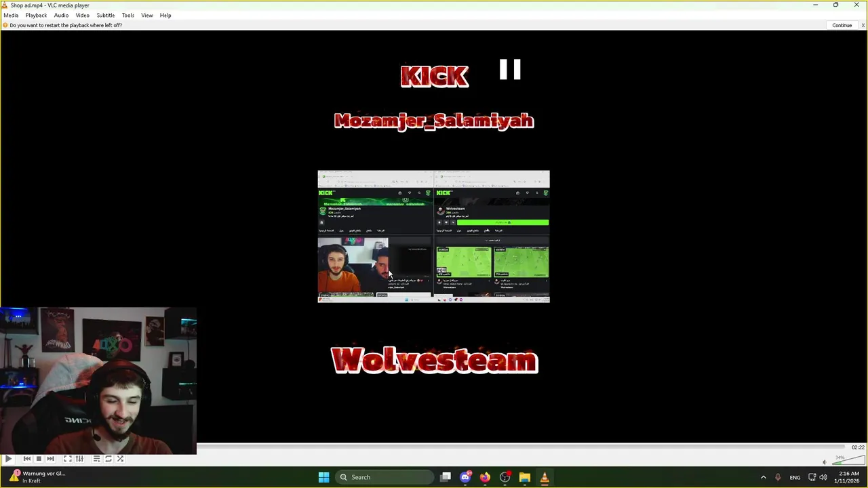Dismiss the restart playback prompt bar
The width and height of the screenshot is (868, 488).
(863, 25)
